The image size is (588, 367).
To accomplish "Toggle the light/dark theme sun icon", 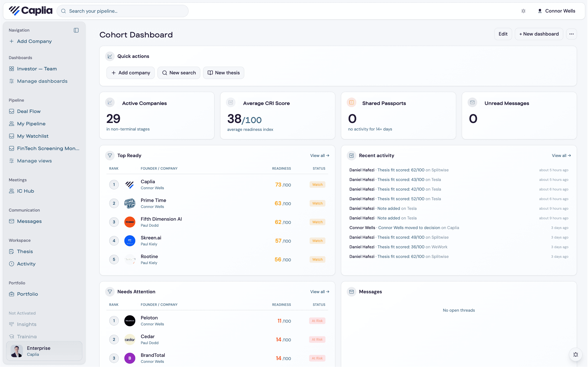I will 523,11.
